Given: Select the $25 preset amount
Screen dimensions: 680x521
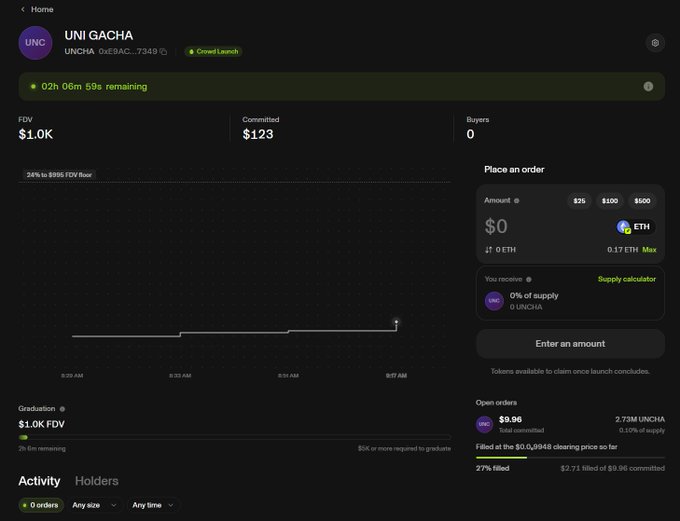Looking at the screenshot, I should click(x=579, y=200).
